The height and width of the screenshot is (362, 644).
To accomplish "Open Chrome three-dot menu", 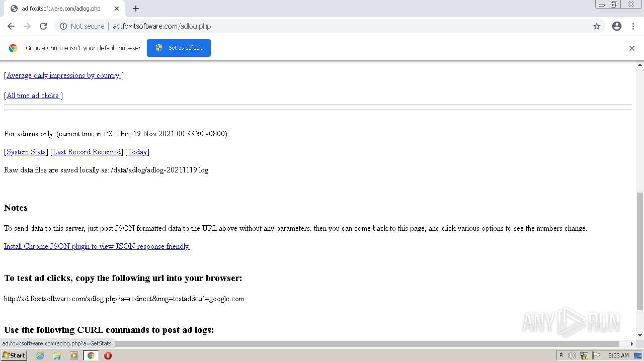I will 633,26.
